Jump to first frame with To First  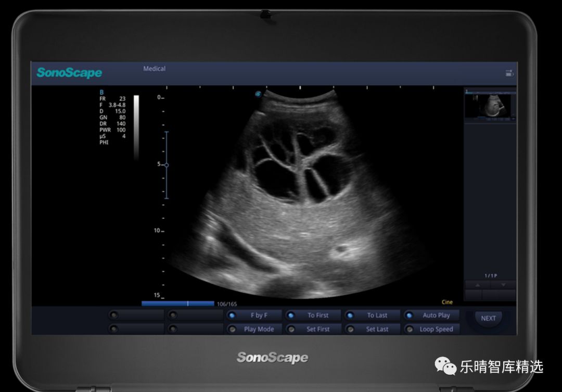313,315
